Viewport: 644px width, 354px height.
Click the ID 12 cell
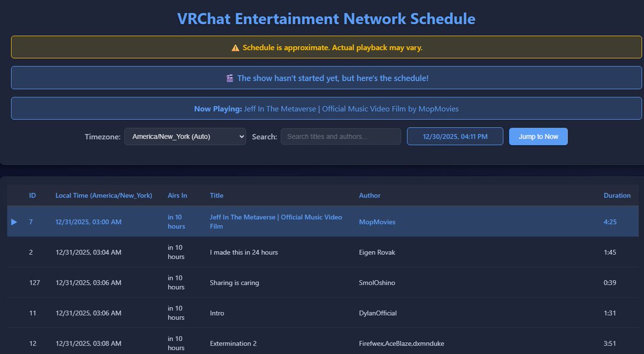[33, 343]
